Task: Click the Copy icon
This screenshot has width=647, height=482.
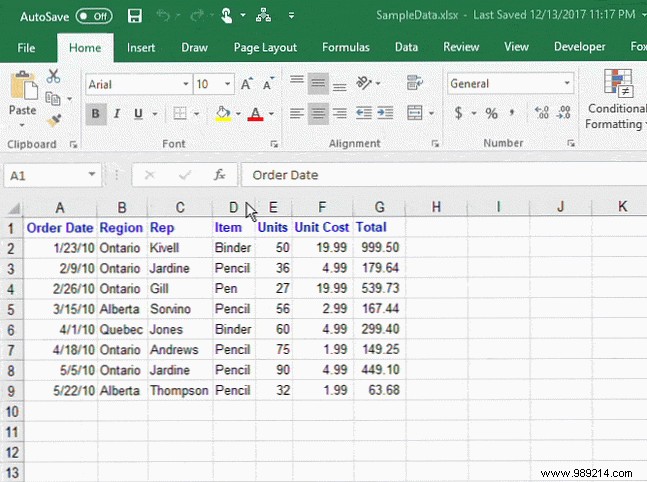Action: [53, 98]
